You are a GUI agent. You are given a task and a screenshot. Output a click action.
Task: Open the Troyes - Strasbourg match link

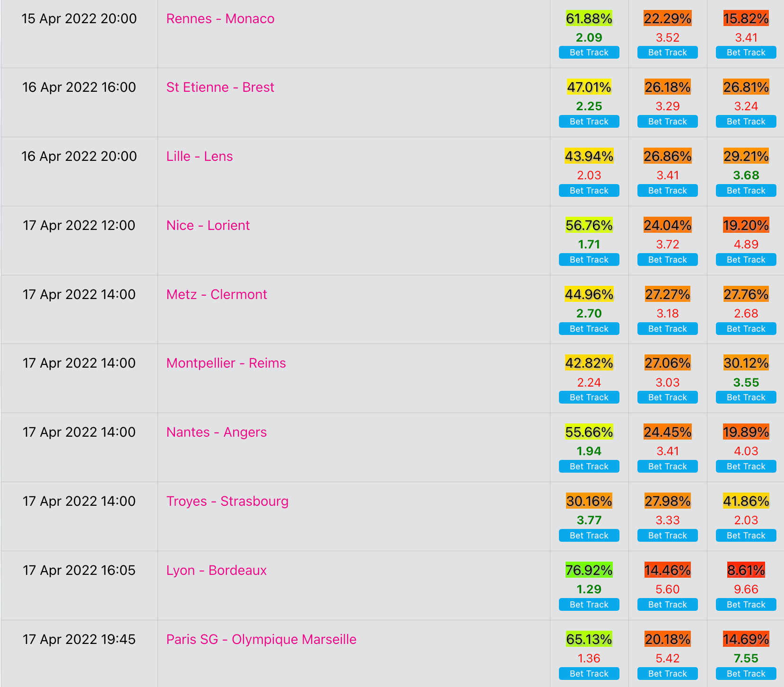click(227, 502)
